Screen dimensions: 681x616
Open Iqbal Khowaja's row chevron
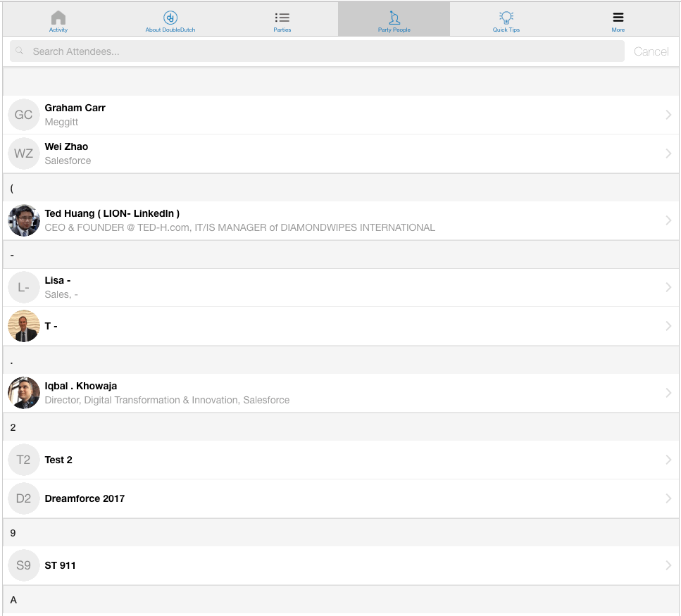pyautogui.click(x=668, y=392)
